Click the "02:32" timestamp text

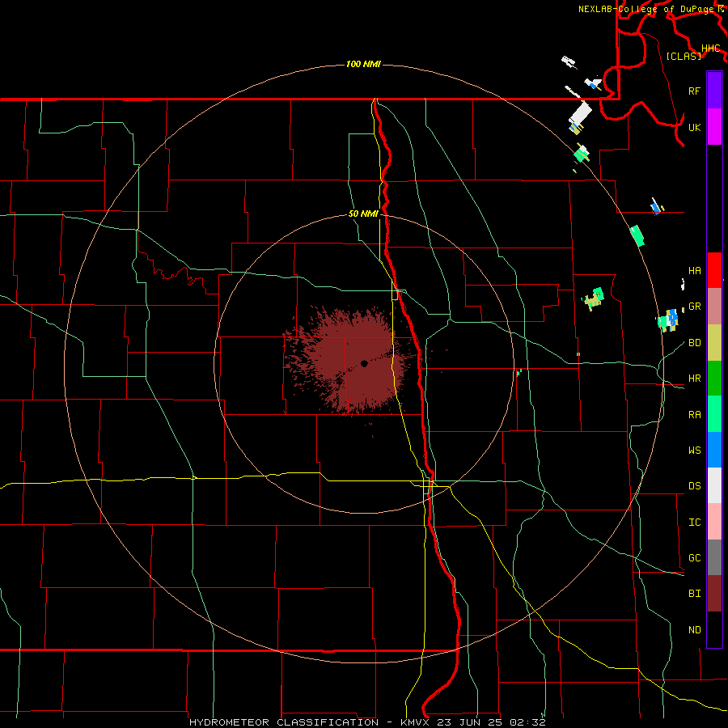527,722
